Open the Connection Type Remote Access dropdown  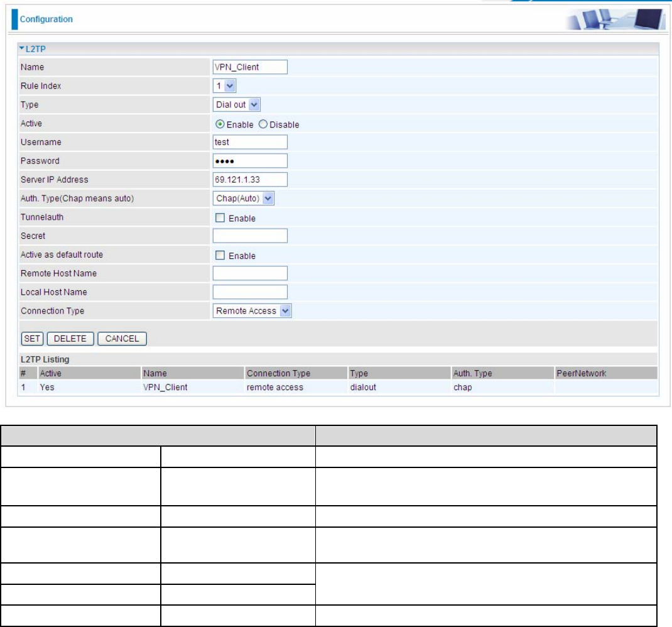(252, 311)
